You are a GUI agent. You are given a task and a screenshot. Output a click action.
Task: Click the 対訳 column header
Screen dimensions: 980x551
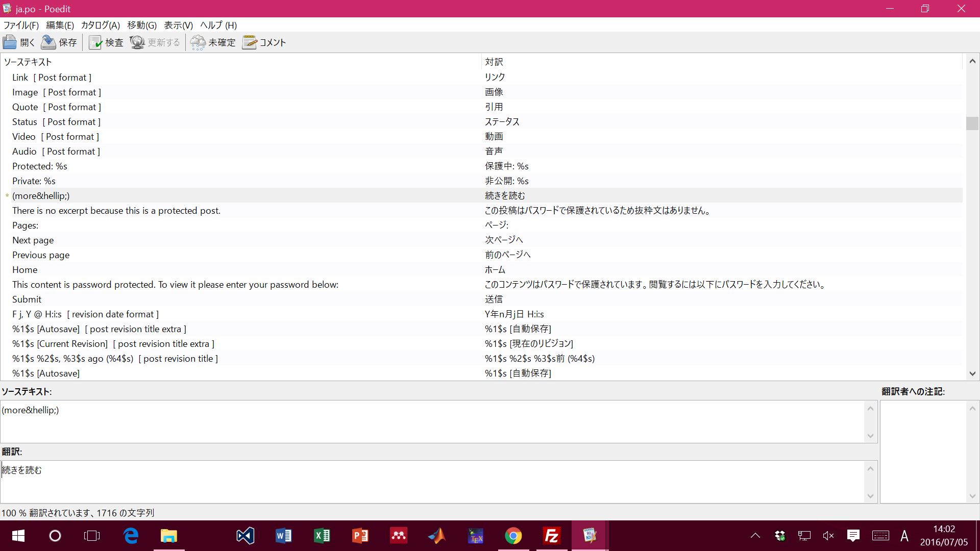pyautogui.click(x=494, y=62)
